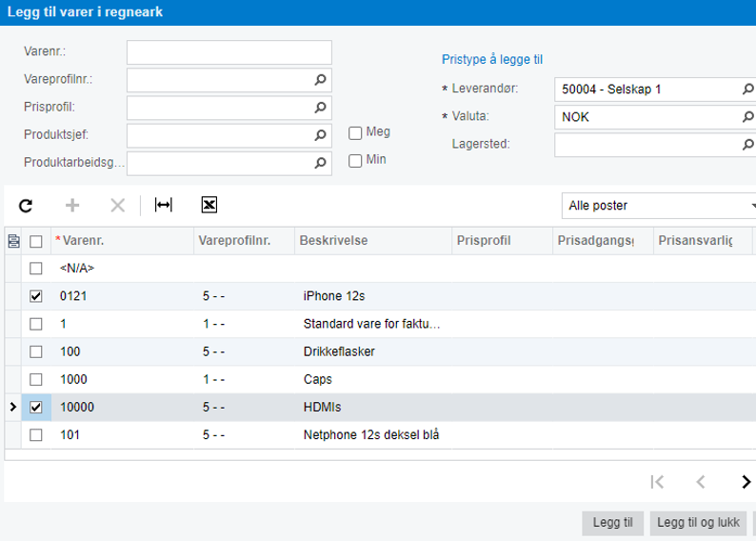
Task: Open lookup for Vareprofilnr. field
Action: (321, 80)
